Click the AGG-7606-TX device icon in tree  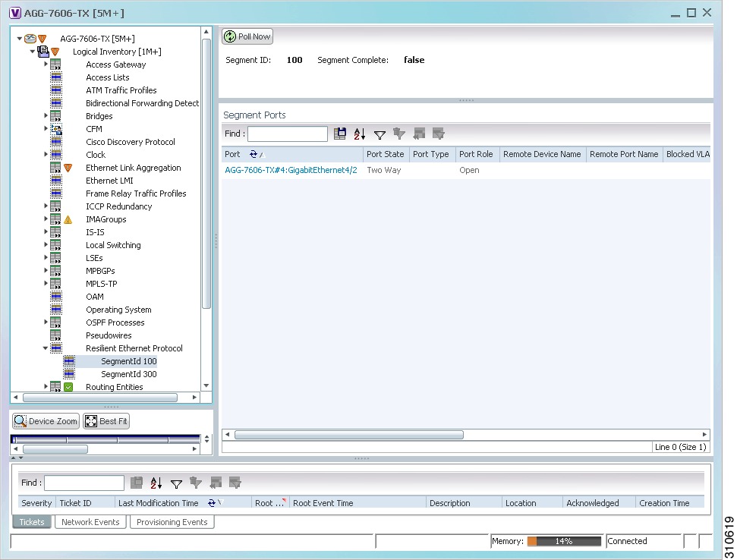30,39
